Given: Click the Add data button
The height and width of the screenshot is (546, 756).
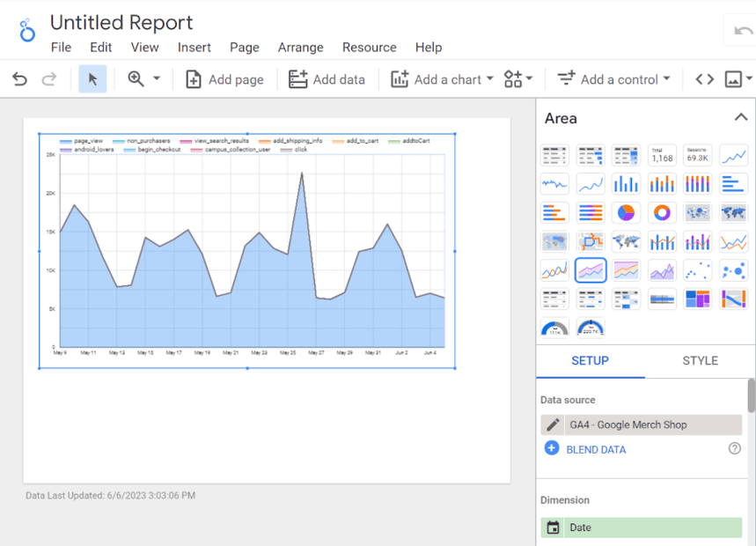Looking at the screenshot, I should [327, 79].
